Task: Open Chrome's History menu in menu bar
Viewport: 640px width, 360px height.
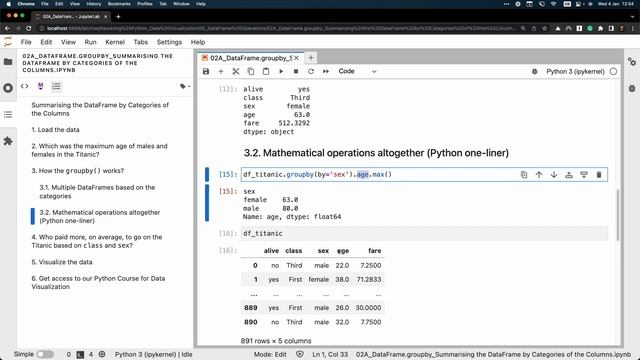Action: pyautogui.click(x=93, y=4)
